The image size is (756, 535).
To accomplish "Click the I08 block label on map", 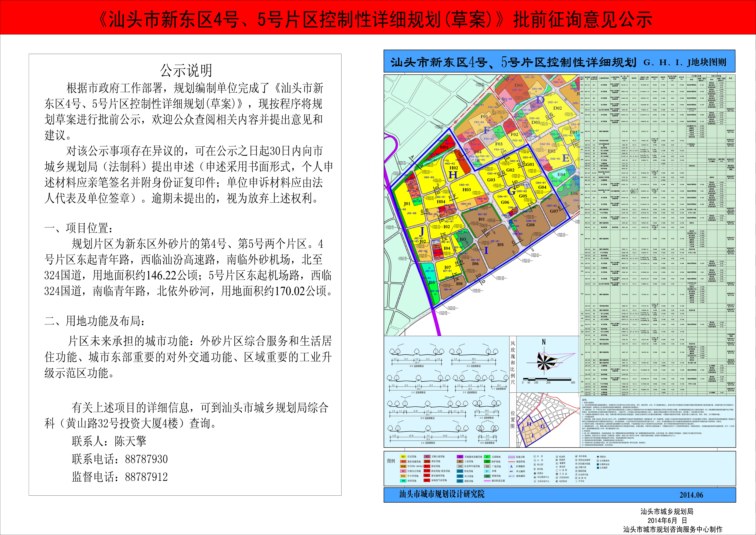I will [x=459, y=284].
